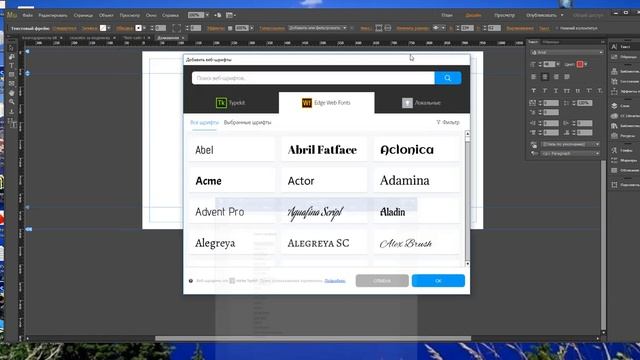Screen dimensions: 640x360
Task: Open the local fonts tab with the download icon
Action: click(x=422, y=102)
